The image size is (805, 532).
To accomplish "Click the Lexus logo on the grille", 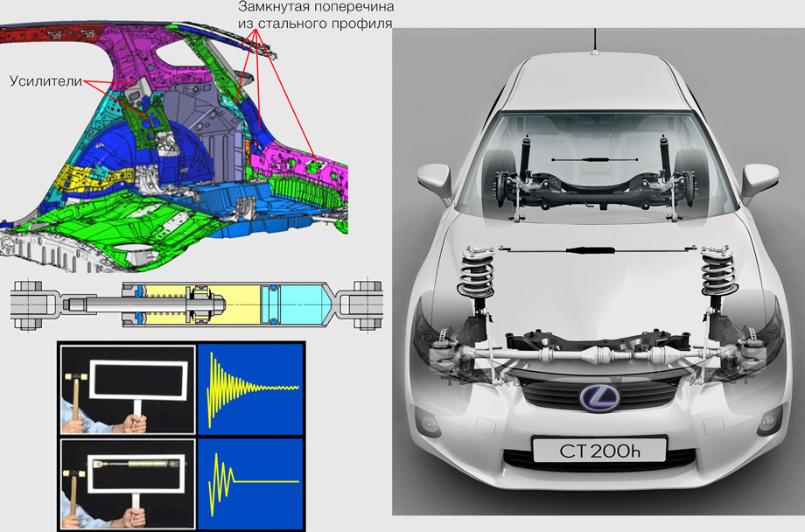I will click(599, 397).
